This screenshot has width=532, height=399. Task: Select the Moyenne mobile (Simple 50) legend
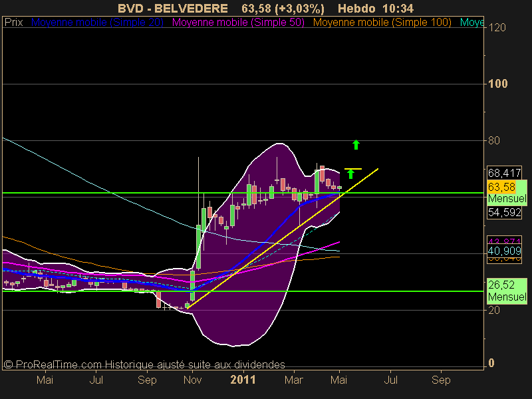[x=238, y=23]
